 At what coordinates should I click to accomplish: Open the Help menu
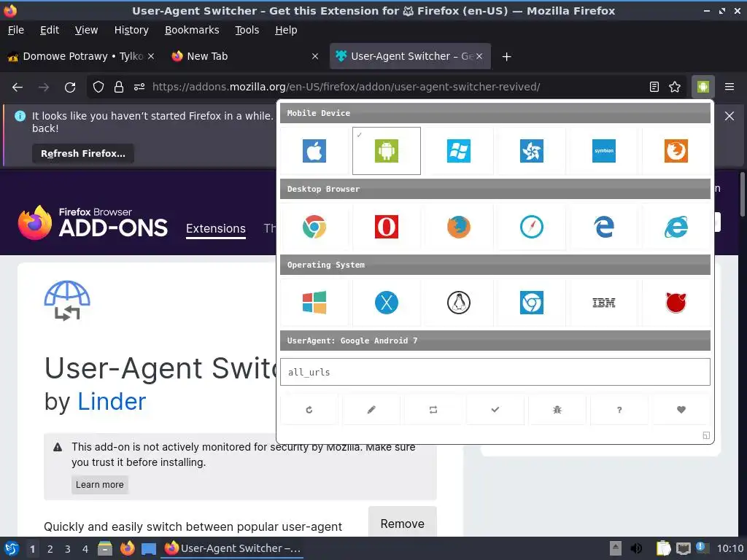286,30
